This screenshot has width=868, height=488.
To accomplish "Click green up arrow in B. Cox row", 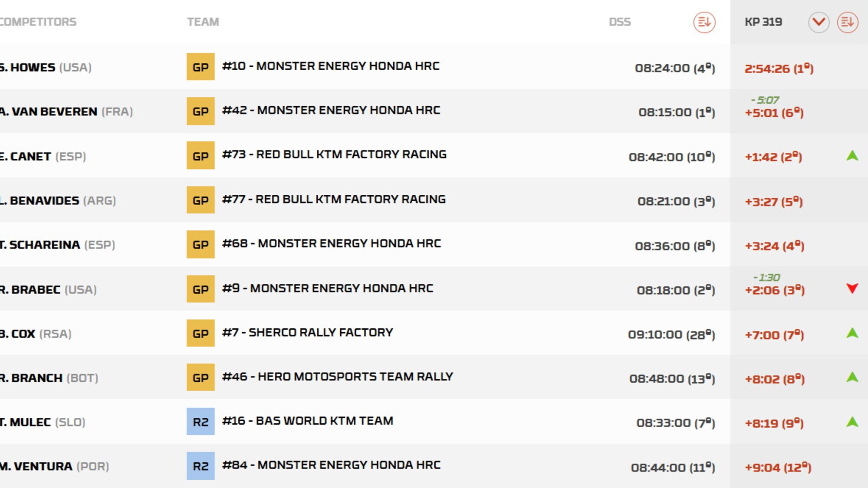I will pos(852,333).
